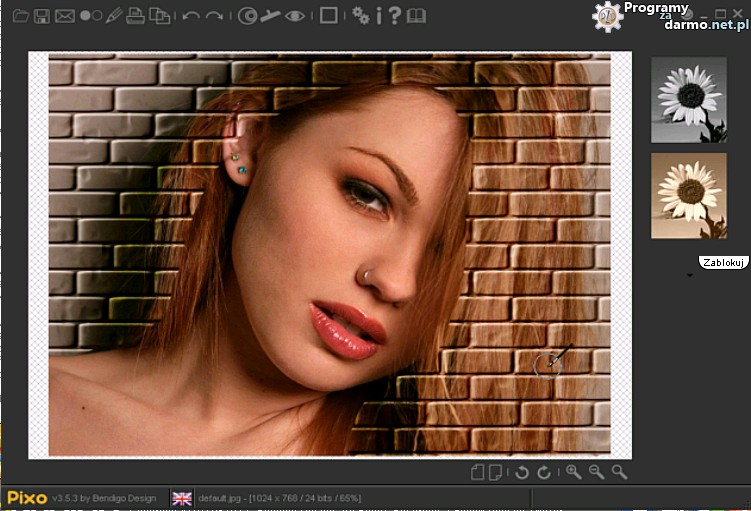Click the Pixo logo in status bar
751x511 pixels.
[27, 497]
